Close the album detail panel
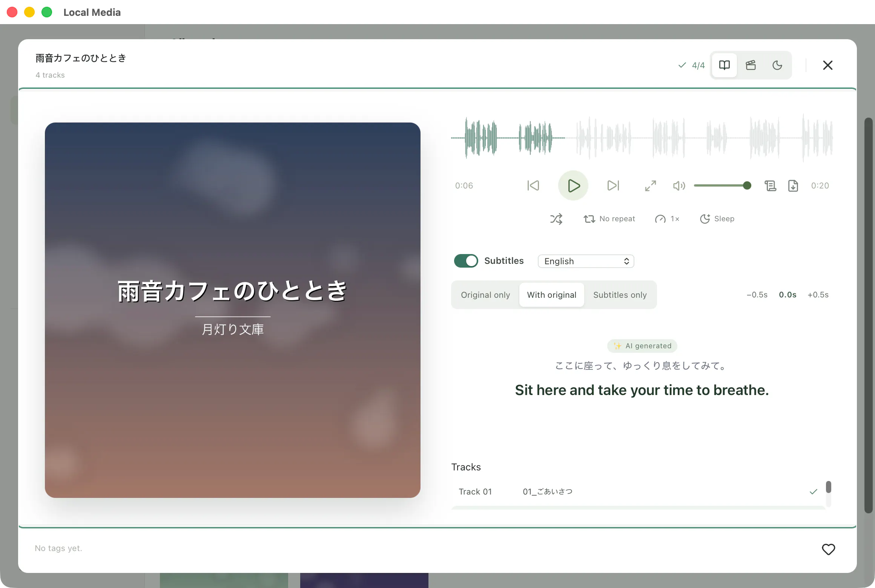 (x=827, y=65)
